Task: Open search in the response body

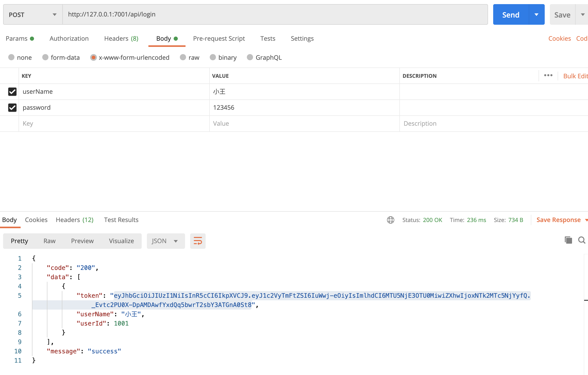Action: click(582, 240)
